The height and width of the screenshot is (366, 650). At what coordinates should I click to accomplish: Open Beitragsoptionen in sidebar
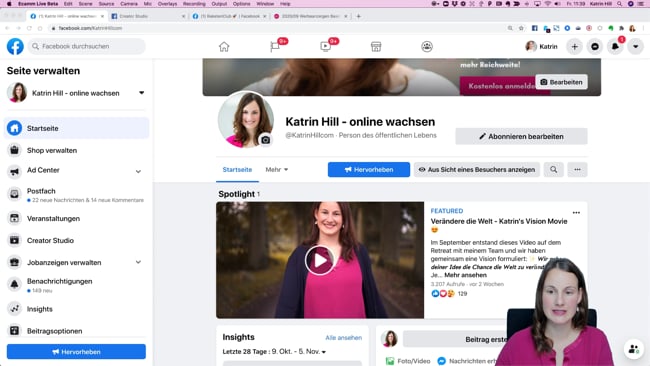[x=76, y=331]
